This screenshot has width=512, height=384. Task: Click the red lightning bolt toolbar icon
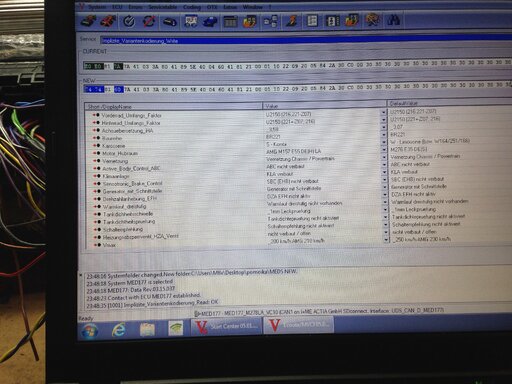(291, 21)
